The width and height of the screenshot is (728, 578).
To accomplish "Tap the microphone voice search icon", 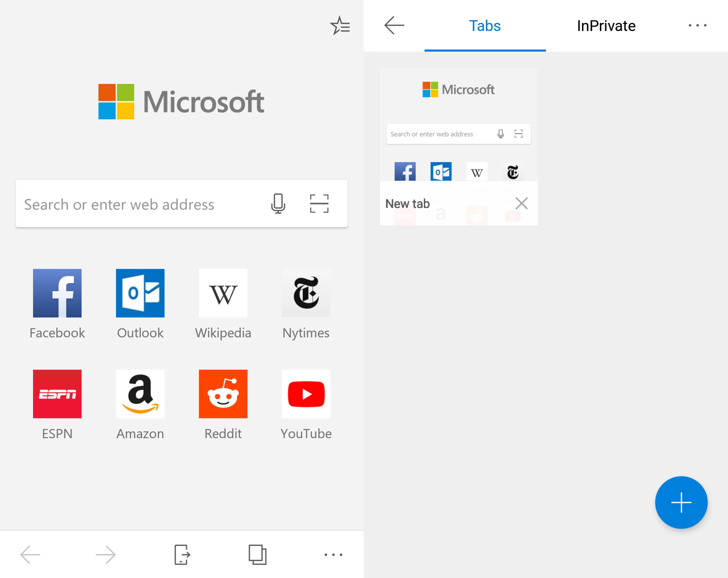I will click(278, 203).
